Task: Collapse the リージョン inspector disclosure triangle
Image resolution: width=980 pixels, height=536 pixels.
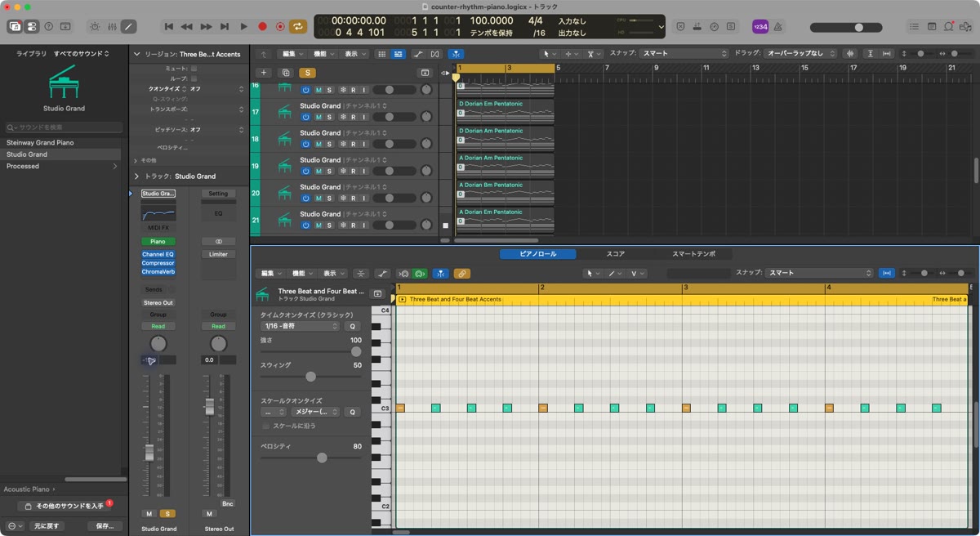Action: coord(136,54)
